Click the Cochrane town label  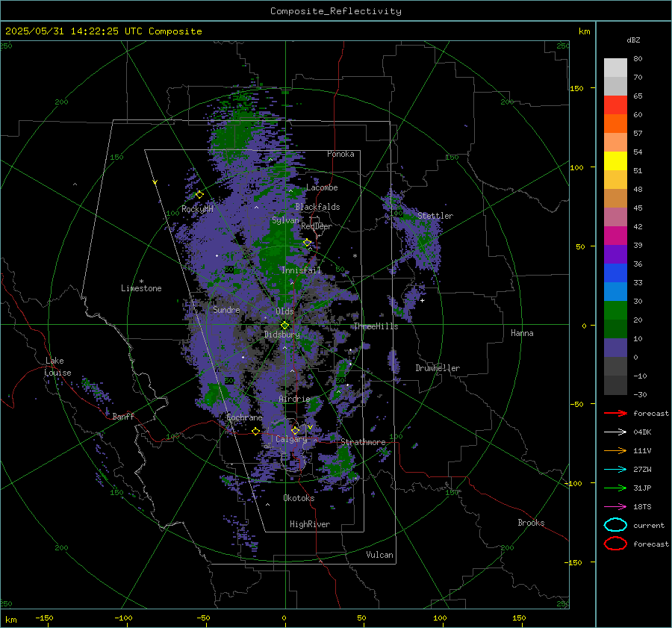pos(244,417)
